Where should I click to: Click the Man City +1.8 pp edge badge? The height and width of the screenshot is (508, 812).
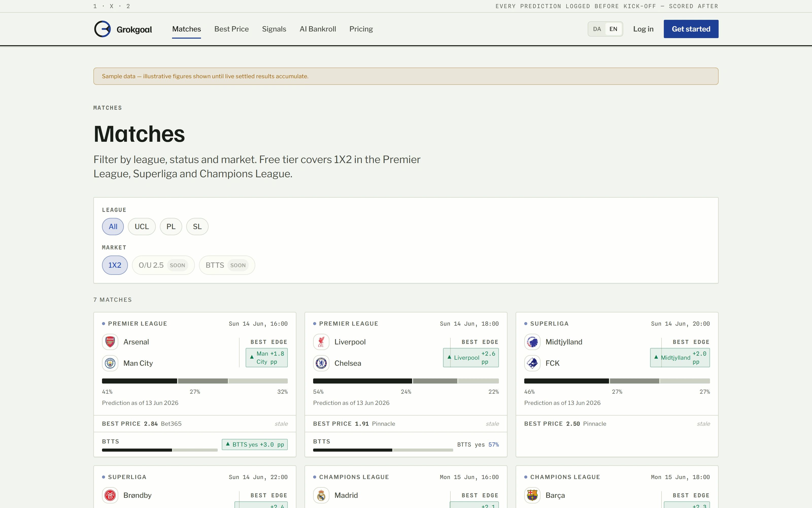coord(266,357)
